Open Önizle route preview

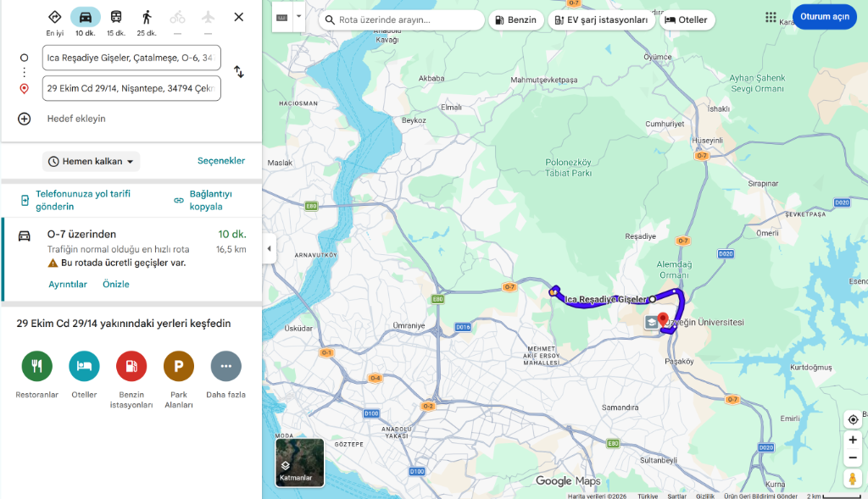tap(115, 285)
